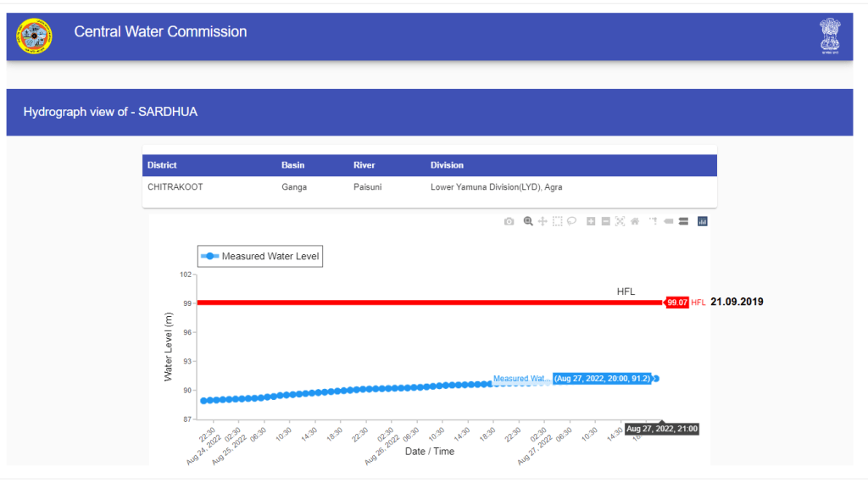The image size is (868, 483).
Task: Click the Zoom out minus icon
Action: 605,221
